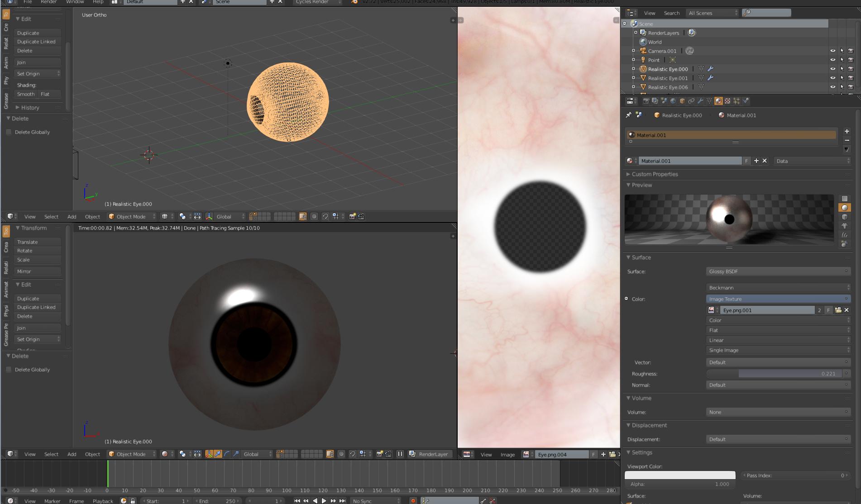Open outliner Search menu
The height and width of the screenshot is (504, 861).
672,13
